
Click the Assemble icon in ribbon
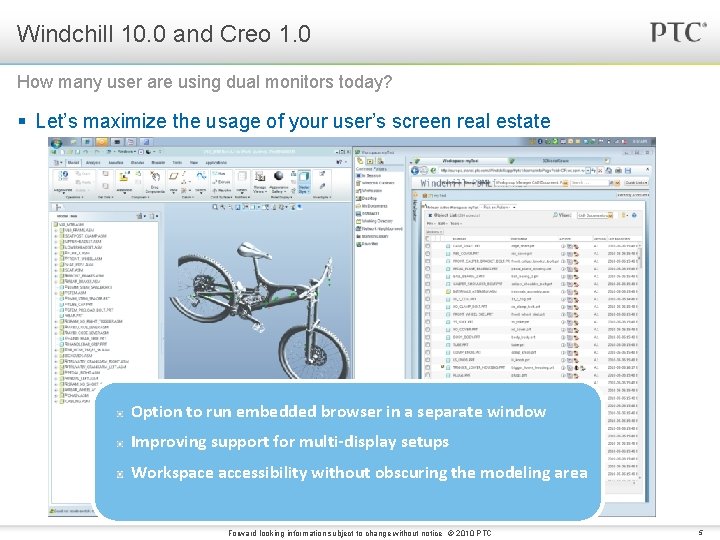(x=124, y=178)
